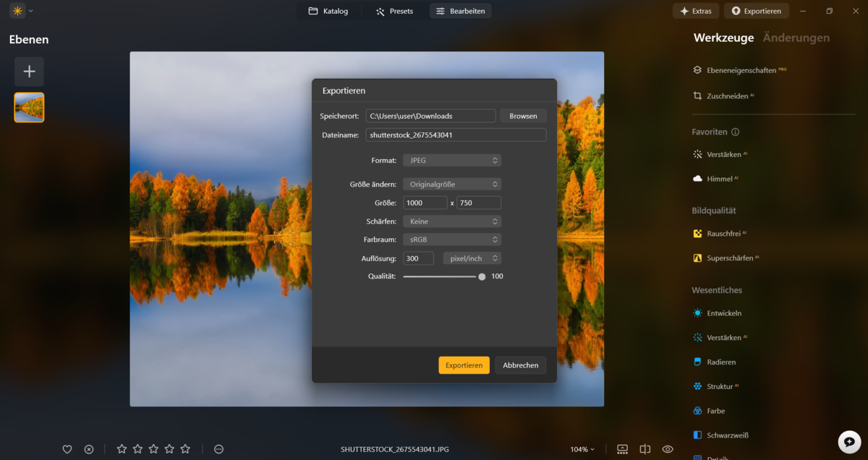Open the Größe ändern dropdown

coord(452,184)
